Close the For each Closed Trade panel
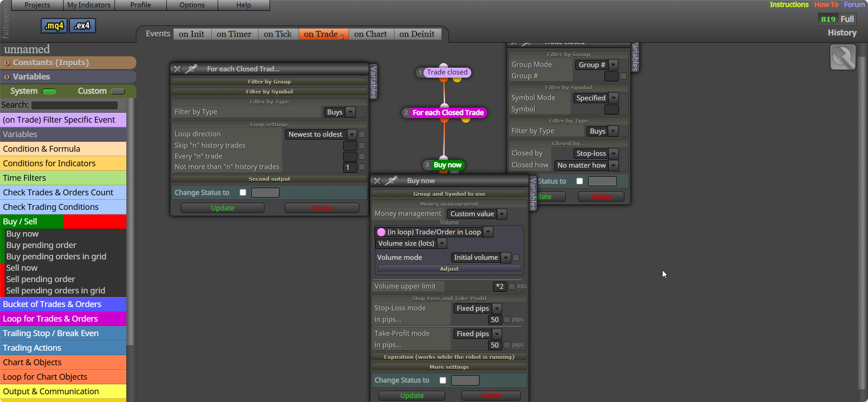Image resolution: width=868 pixels, height=402 pixels. pyautogui.click(x=177, y=69)
